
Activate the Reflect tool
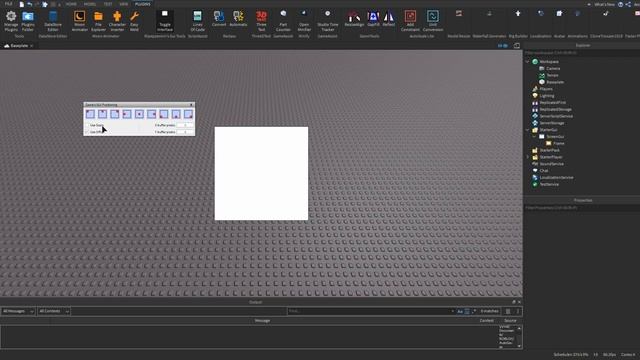coord(389,19)
